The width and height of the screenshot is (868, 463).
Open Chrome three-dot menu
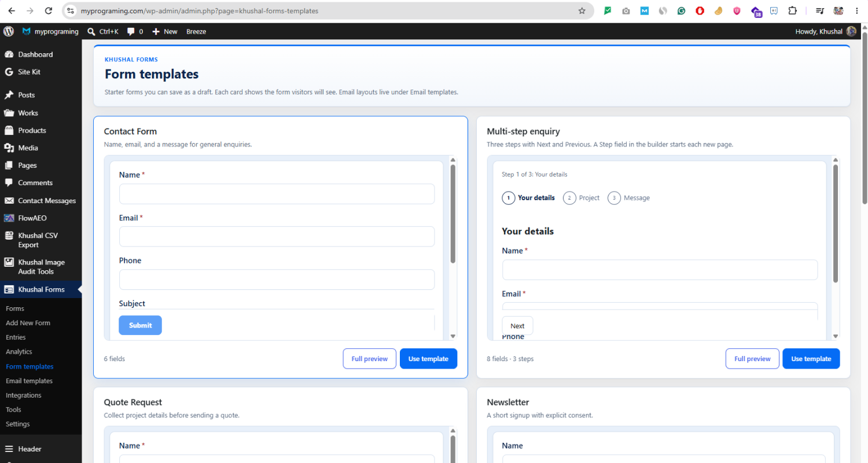856,10
